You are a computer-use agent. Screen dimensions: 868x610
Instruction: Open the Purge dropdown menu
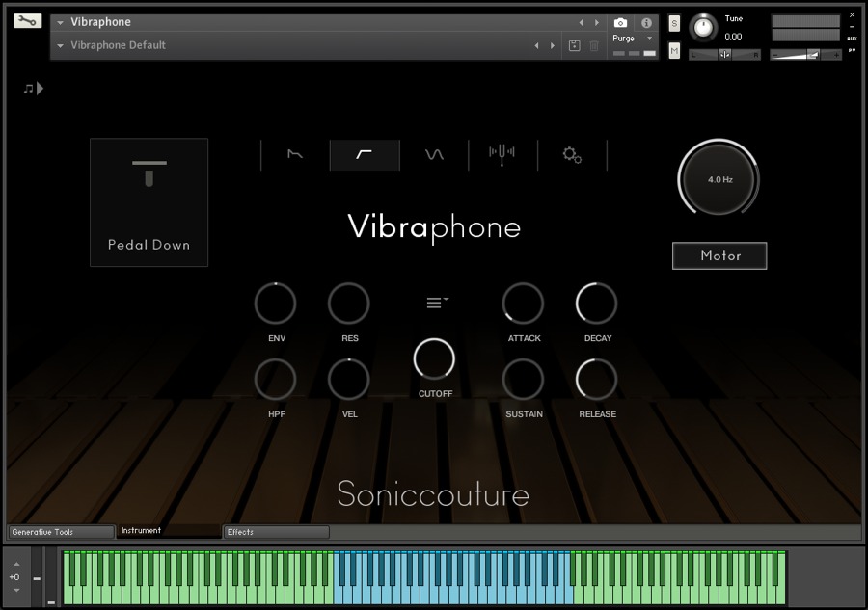tap(633, 39)
